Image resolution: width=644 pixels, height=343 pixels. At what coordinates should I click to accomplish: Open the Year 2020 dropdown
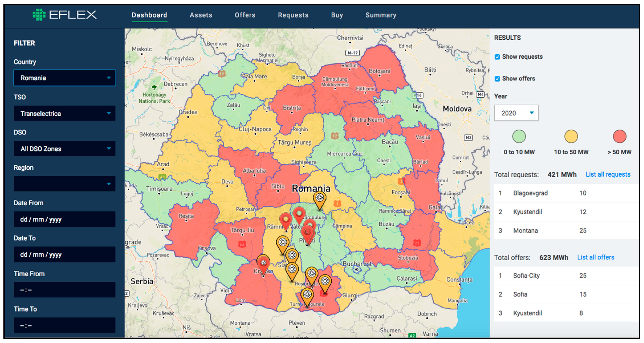[x=516, y=113]
